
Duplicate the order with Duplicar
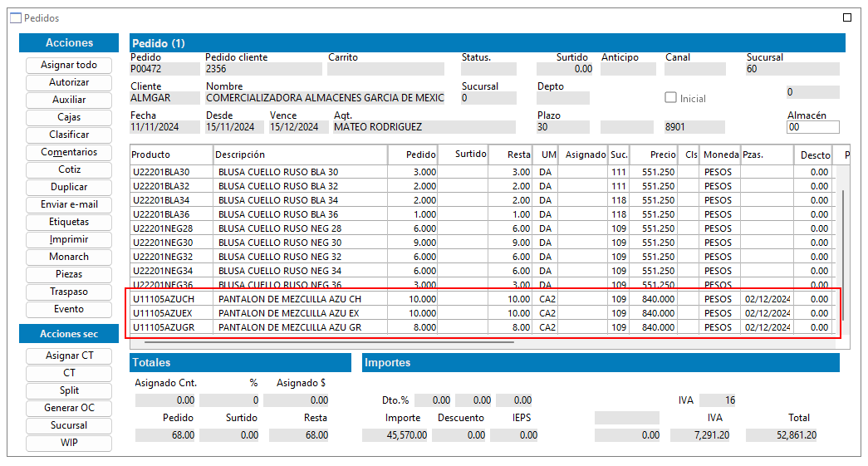[x=69, y=187]
